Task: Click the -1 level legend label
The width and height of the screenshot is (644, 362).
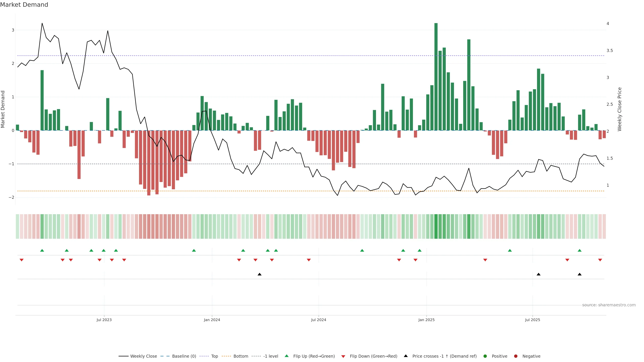Action: [271, 356]
